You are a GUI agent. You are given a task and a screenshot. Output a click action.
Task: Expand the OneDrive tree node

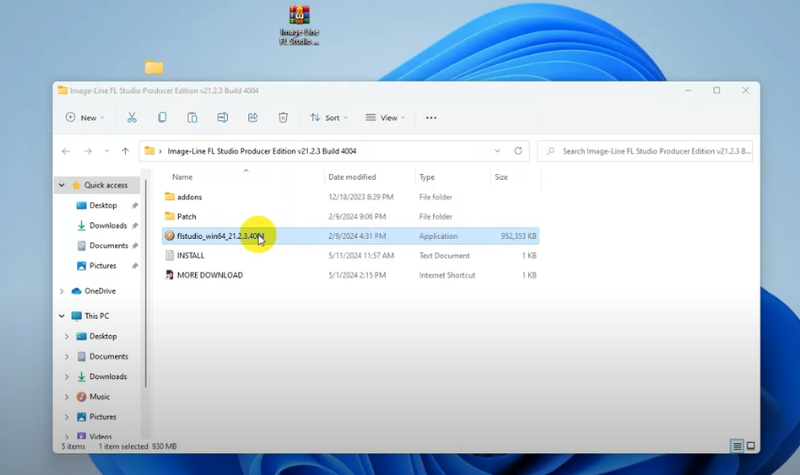pyautogui.click(x=62, y=291)
